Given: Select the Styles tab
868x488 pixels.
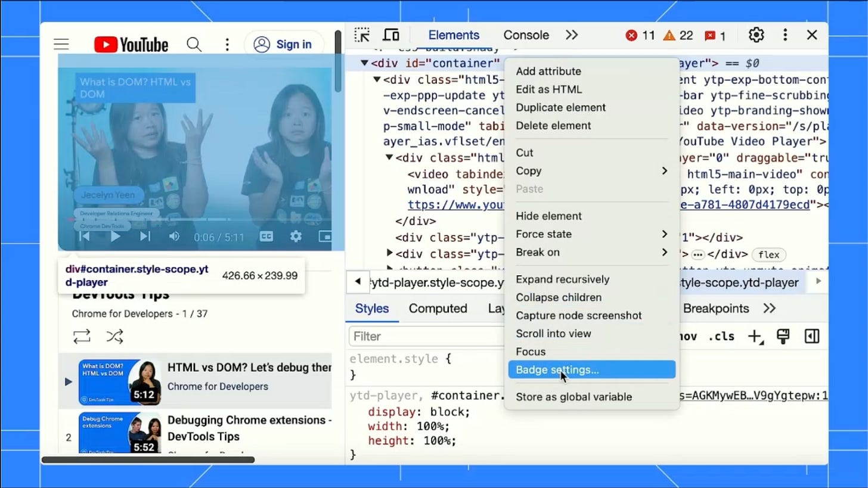Looking at the screenshot, I should point(372,309).
